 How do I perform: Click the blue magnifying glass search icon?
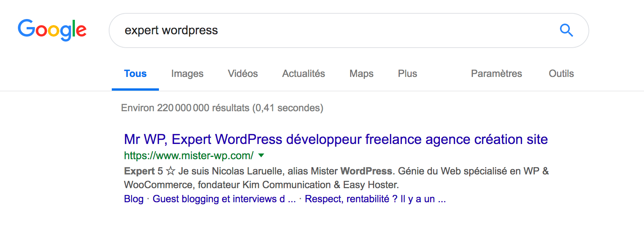point(566,30)
